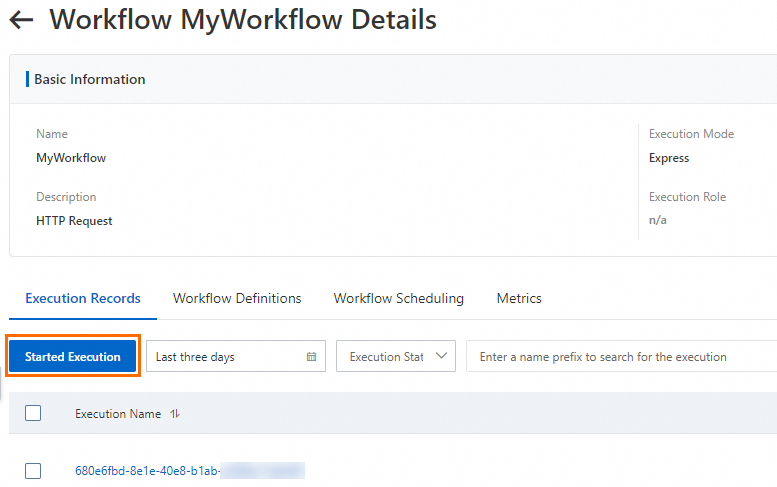Image resolution: width=777 pixels, height=487 pixels.
Task: Open the calendar icon in date range field
Action: pyautogui.click(x=311, y=356)
